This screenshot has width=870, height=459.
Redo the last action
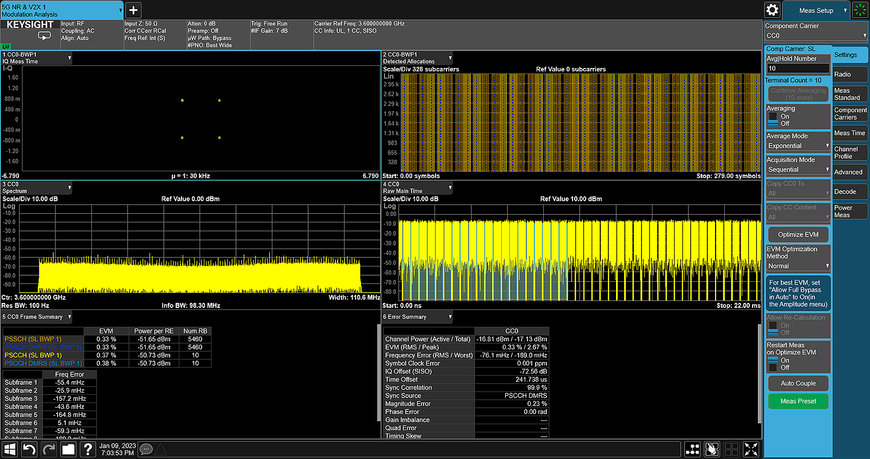pos(49,449)
